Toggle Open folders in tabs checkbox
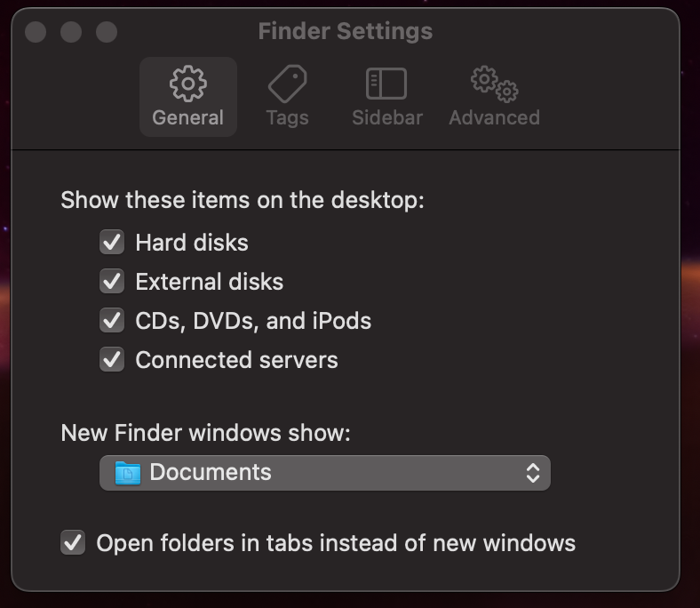Screen dimensions: 700x608 pyautogui.click(x=73, y=543)
